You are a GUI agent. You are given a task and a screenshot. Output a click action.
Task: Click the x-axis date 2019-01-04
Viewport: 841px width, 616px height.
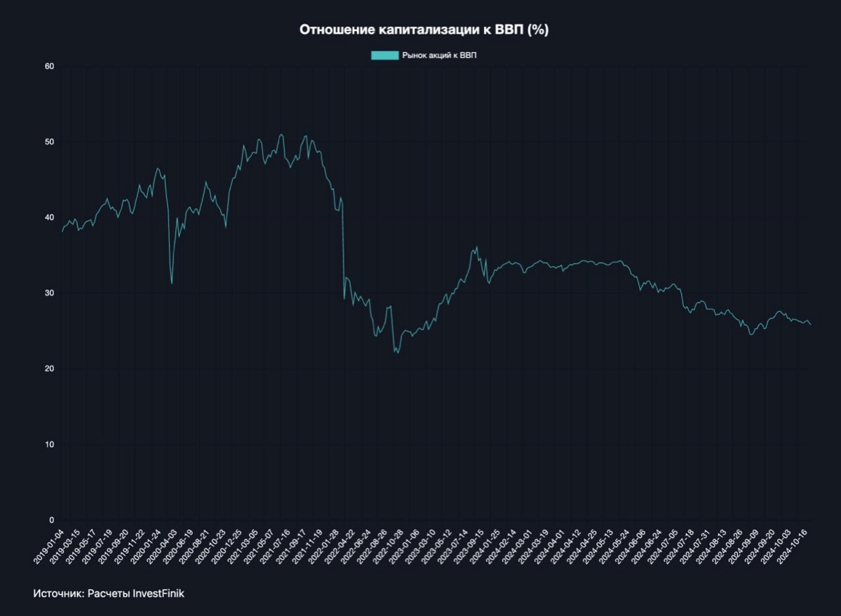(48, 547)
